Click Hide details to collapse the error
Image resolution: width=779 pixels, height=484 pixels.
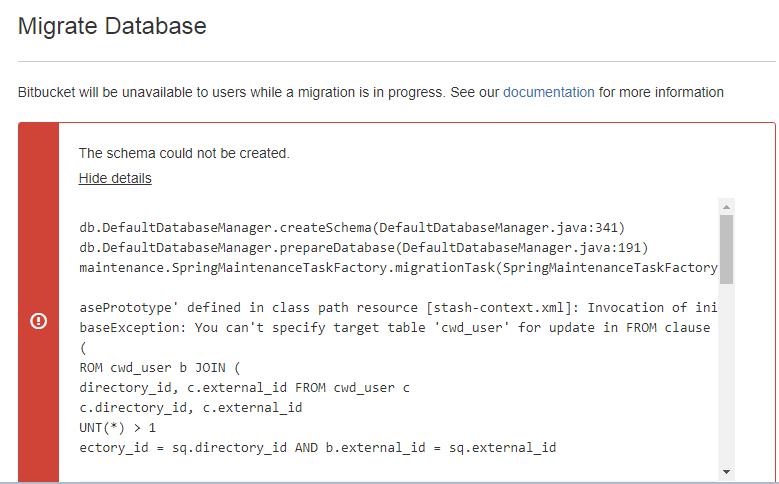click(115, 178)
